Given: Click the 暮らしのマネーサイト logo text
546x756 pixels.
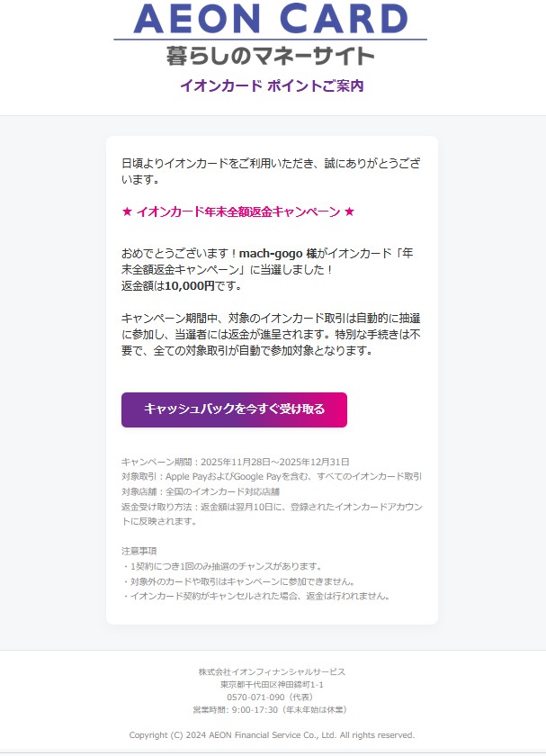Looking at the screenshot, I should click(271, 56).
